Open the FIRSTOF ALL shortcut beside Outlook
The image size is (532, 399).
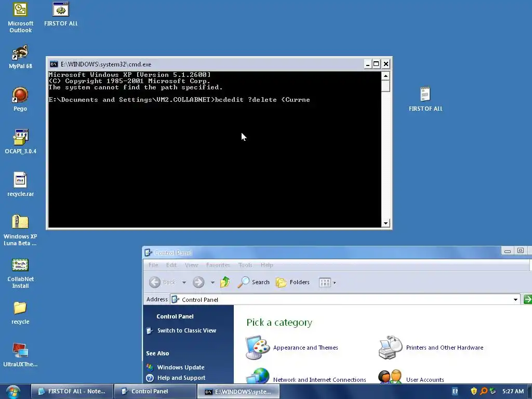click(61, 14)
